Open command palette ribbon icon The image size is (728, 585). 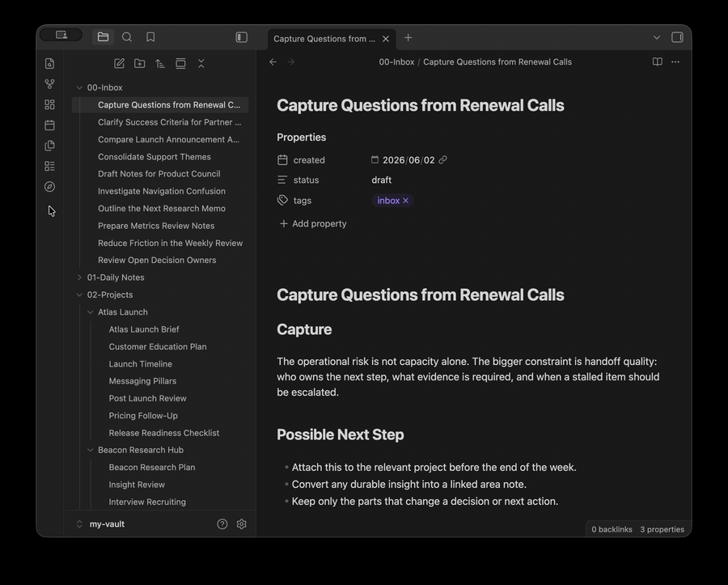click(x=49, y=166)
